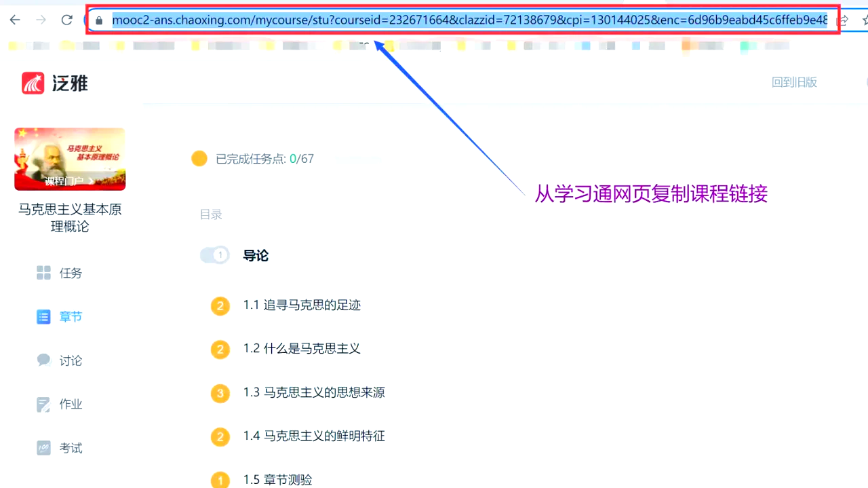Image resolution: width=868 pixels, height=488 pixels.
Task: Reload the page with the refresh icon
Action: point(66,20)
